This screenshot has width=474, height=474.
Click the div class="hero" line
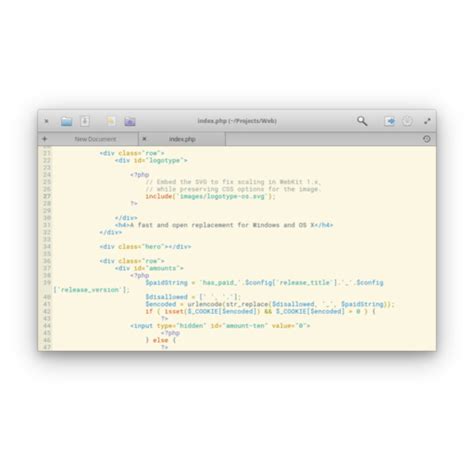pos(145,247)
